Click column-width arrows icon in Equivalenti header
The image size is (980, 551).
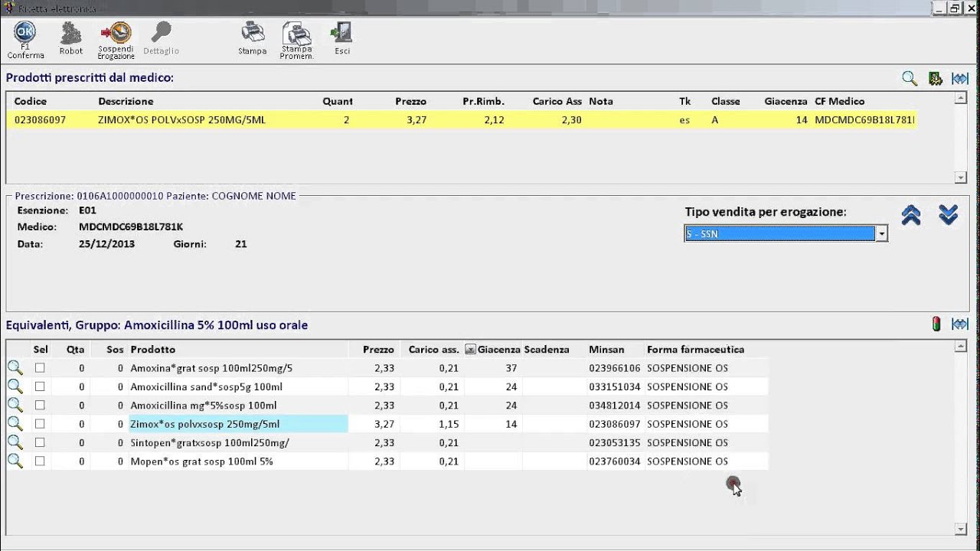click(959, 324)
